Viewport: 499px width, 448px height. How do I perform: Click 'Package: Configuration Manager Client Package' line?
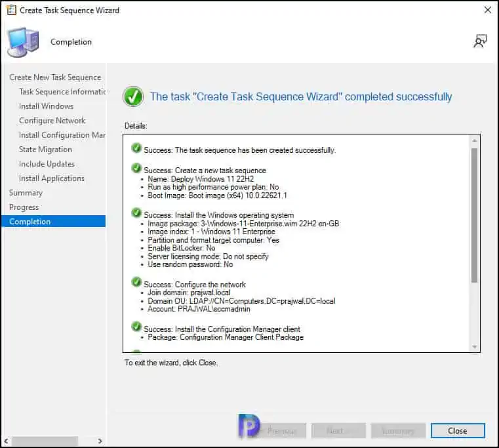click(226, 337)
